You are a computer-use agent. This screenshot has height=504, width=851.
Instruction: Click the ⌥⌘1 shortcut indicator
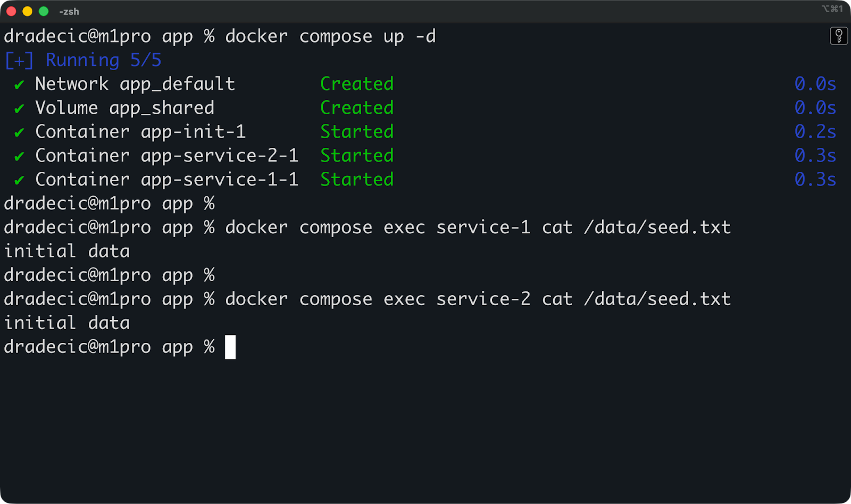pyautogui.click(x=832, y=9)
